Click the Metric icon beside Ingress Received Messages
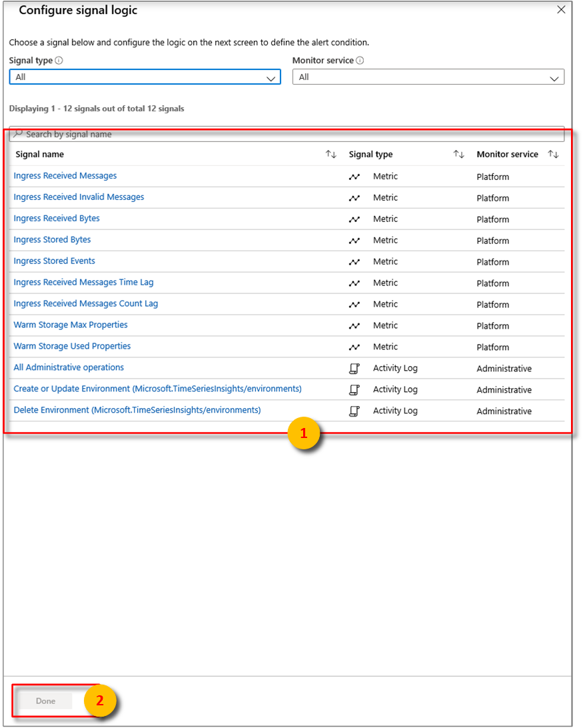Image resolution: width=583 pixels, height=728 pixels. click(354, 176)
